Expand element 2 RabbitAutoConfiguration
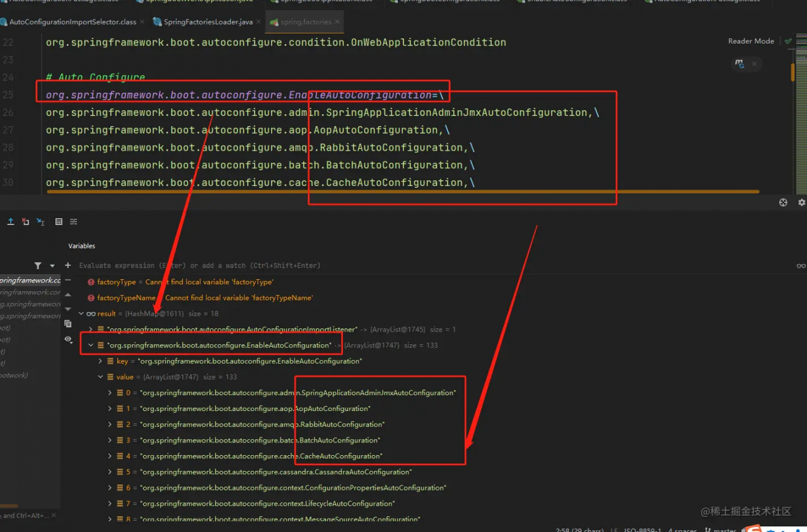The height and width of the screenshot is (532, 807). 110,424
